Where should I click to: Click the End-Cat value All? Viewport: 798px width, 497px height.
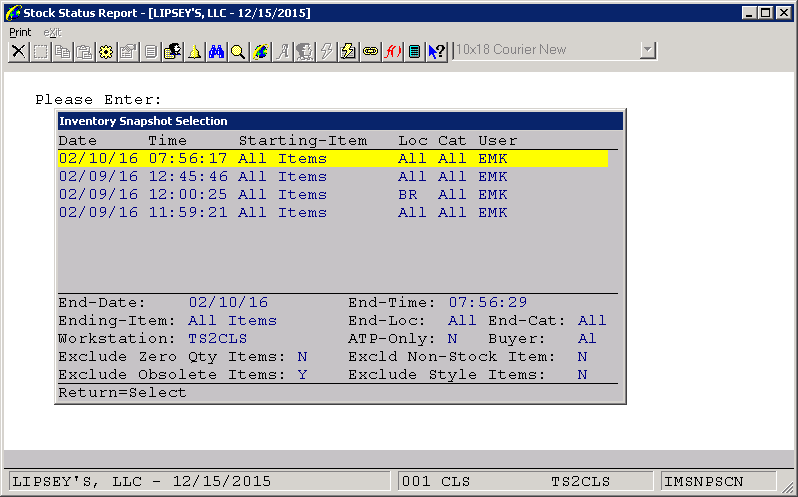(592, 321)
